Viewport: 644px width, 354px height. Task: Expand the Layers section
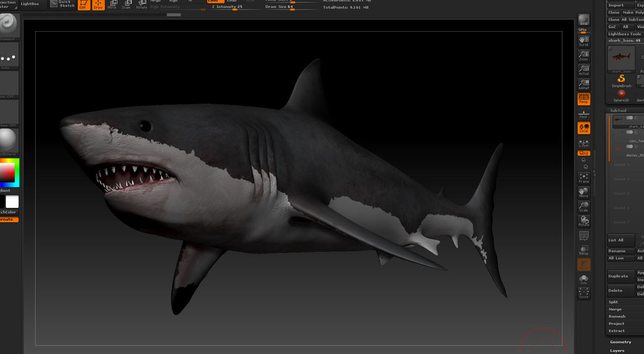[617, 351]
